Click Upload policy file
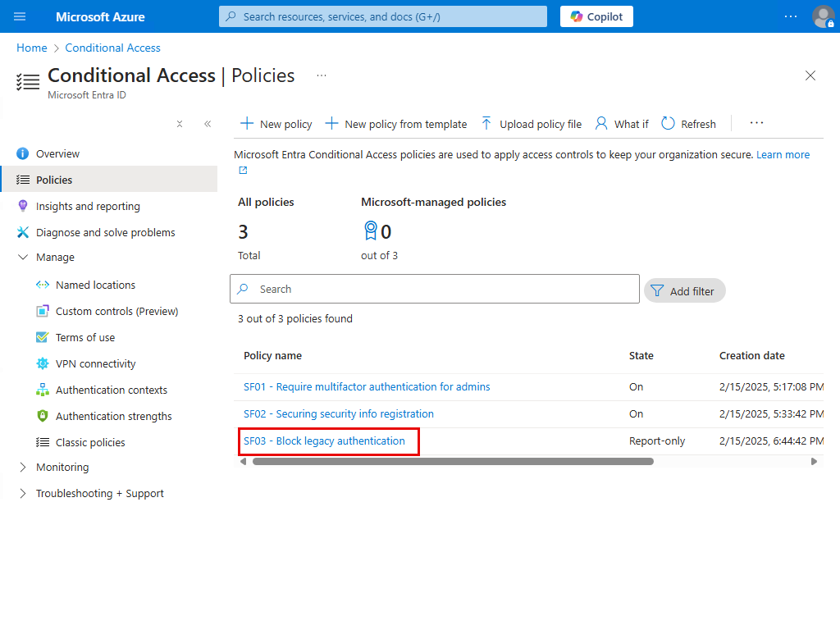This screenshot has height=630, width=840. pyautogui.click(x=531, y=125)
